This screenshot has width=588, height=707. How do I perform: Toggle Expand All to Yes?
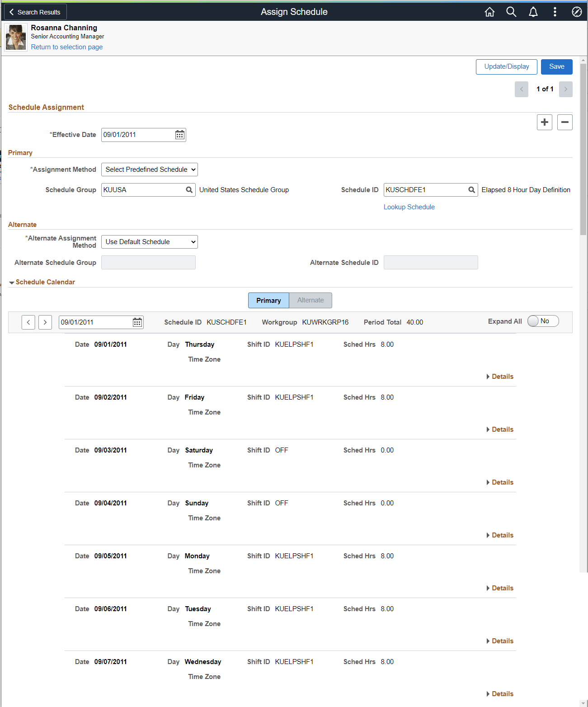pos(542,321)
